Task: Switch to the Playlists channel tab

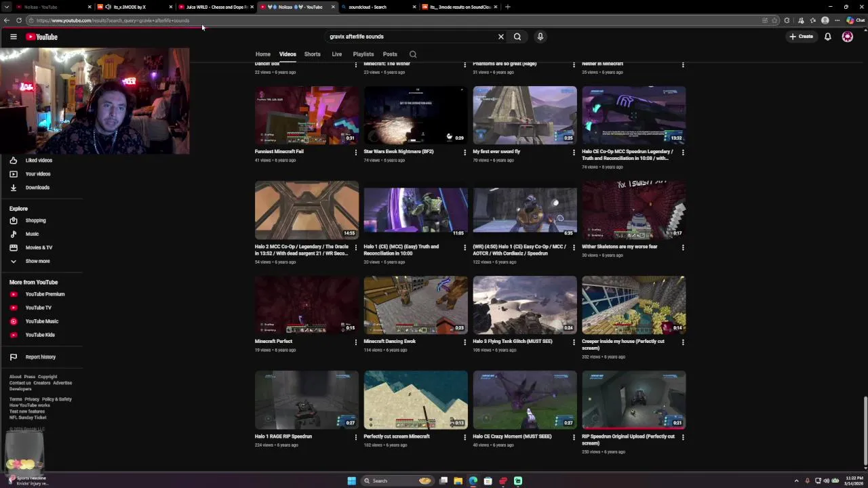Action: [x=363, y=54]
